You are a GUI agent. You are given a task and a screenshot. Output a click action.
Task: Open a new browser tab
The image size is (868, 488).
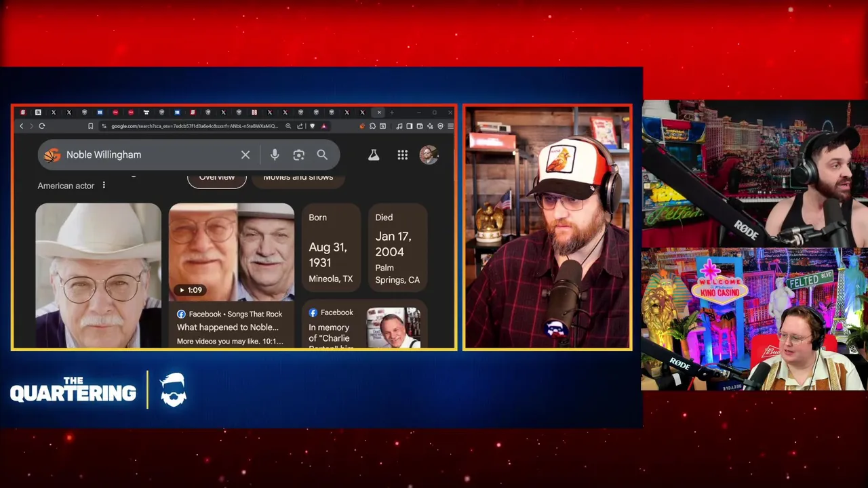pos(391,113)
